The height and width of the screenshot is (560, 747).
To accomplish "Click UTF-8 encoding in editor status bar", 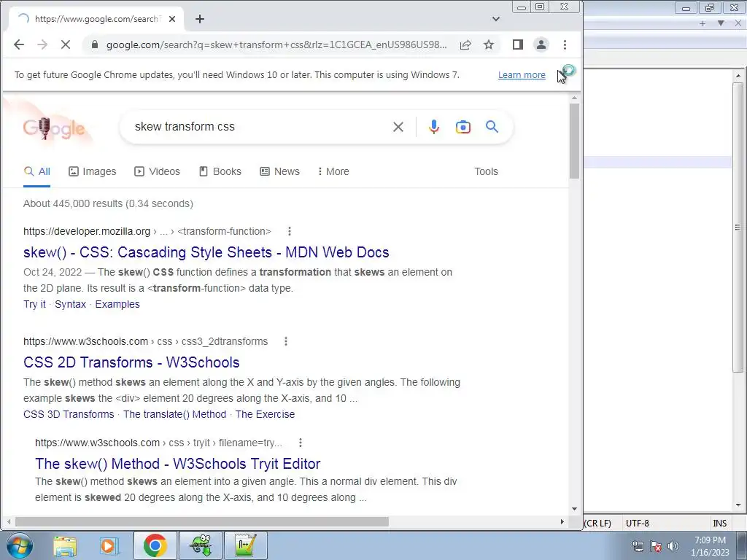I will coord(638,523).
